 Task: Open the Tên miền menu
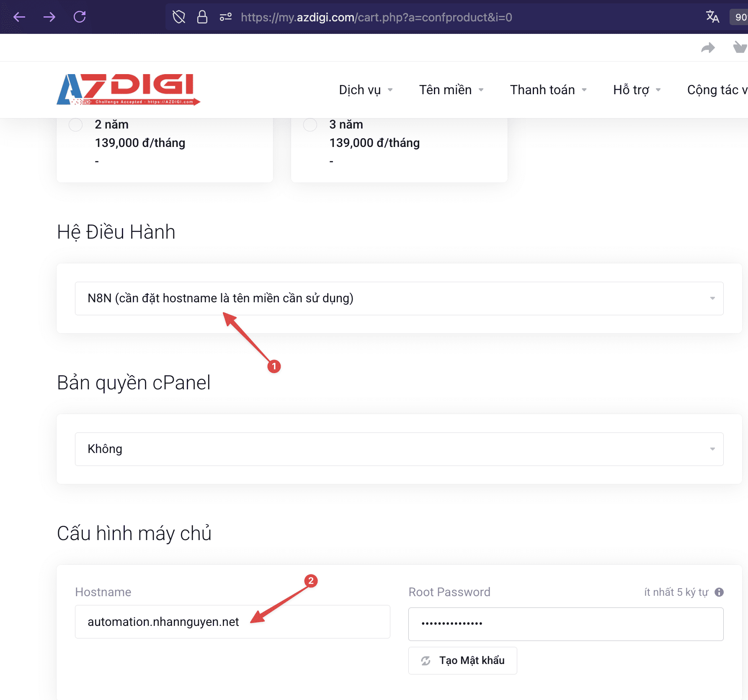pyautogui.click(x=451, y=90)
